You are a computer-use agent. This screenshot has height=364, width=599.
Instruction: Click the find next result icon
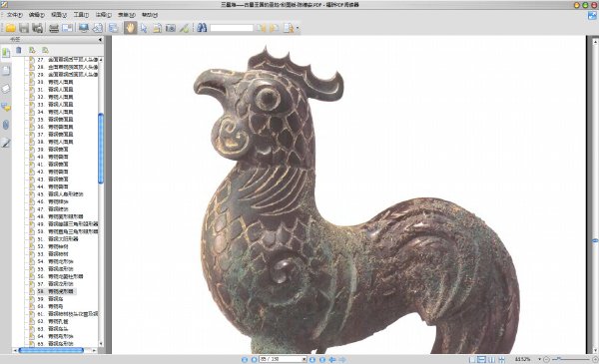(274, 28)
